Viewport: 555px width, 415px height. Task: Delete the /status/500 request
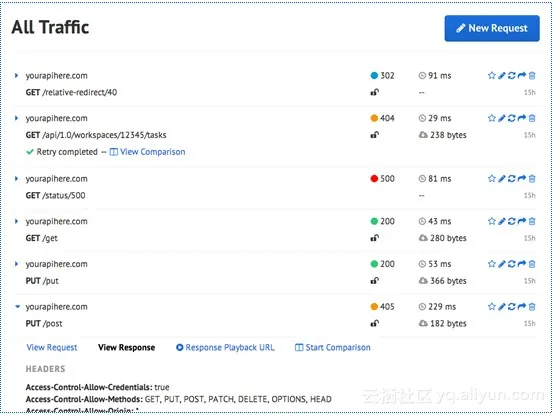point(532,179)
